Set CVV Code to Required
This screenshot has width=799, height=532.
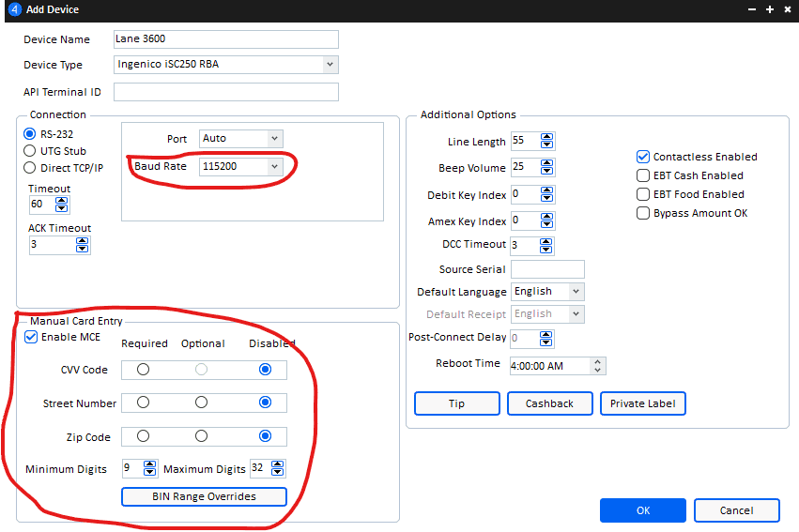143,370
